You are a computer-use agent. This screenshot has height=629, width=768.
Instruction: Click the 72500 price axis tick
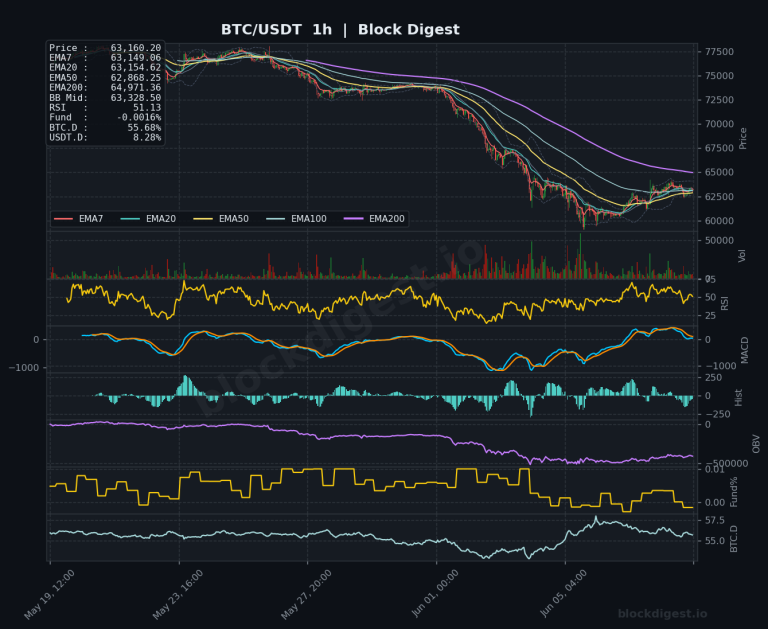(720, 100)
